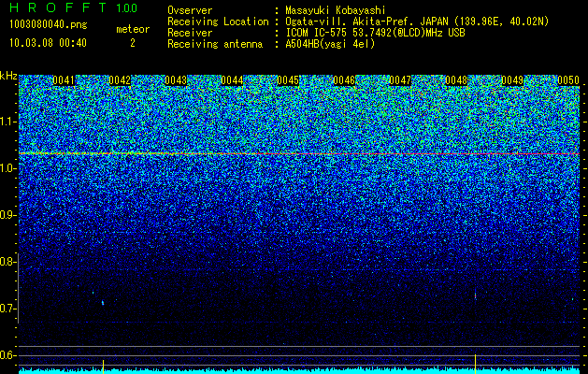Click the Receiving Location label
The image size is (588, 374).
tap(218, 22)
